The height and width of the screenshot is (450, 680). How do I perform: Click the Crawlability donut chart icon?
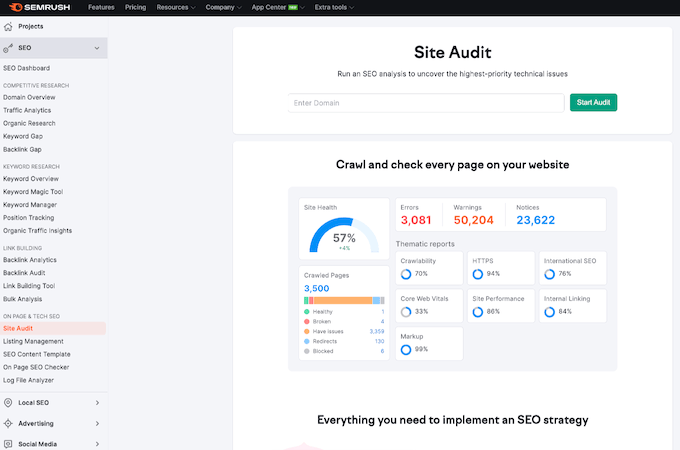tap(406, 274)
